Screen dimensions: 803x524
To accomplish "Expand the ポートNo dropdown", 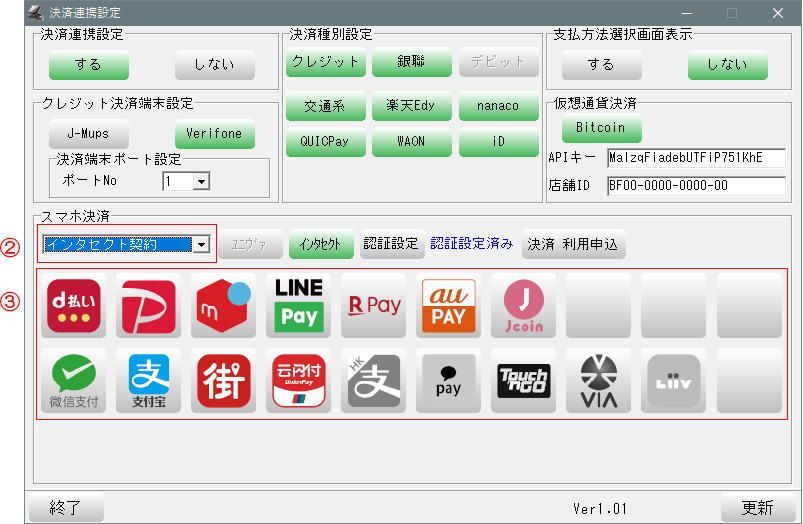I will [201, 181].
